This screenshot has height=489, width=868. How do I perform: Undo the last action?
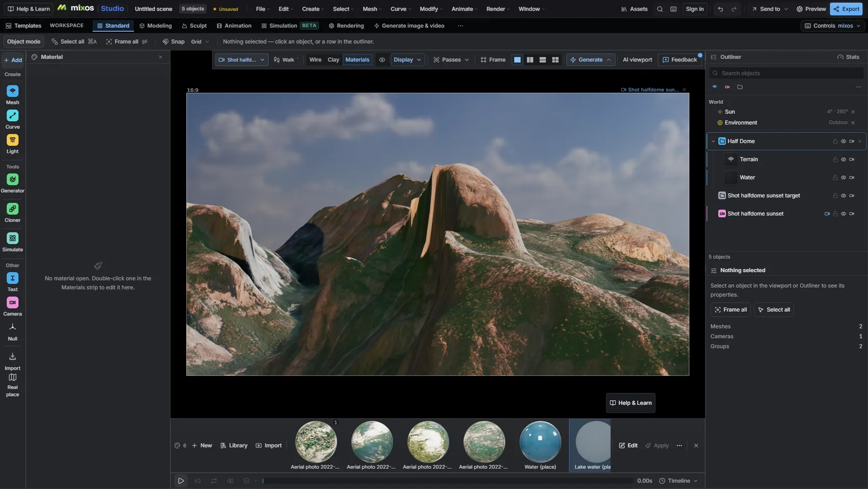click(x=720, y=9)
